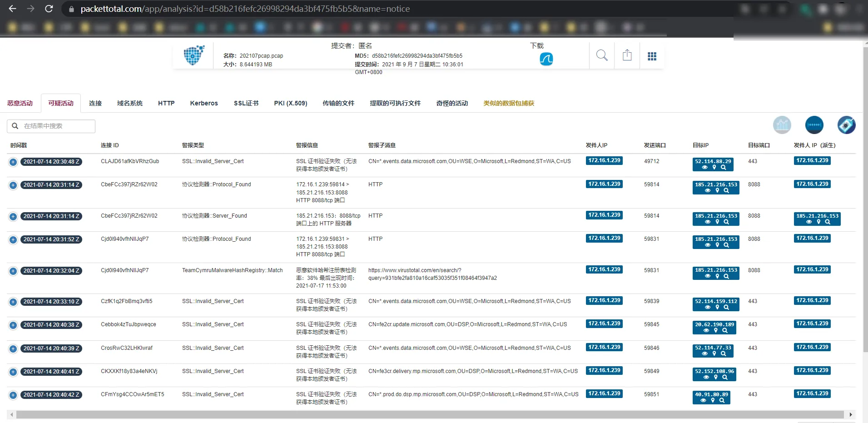Open the 域名系统 tab
The width and height of the screenshot is (868, 423).
pyautogui.click(x=130, y=103)
